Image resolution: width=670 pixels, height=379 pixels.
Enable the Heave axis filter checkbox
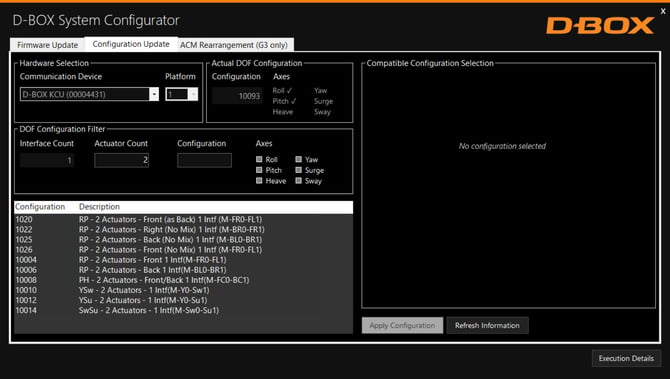coord(259,181)
